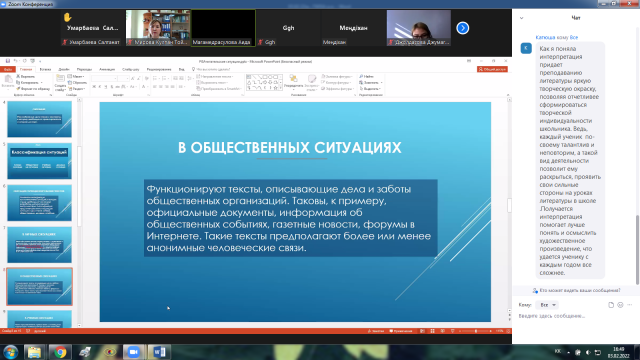Screen dimensions: 640x360
Task: Collapse the chat panel chevron
Action: pos(521,18)
